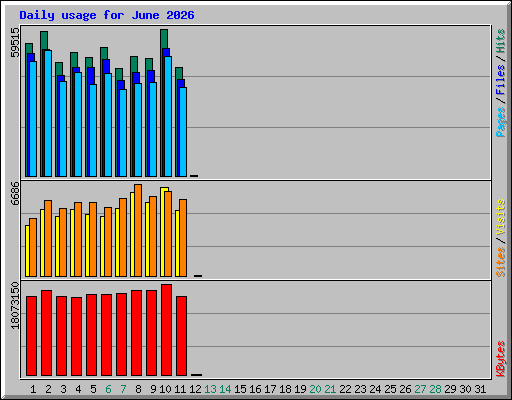The image size is (512, 400).
Task: Click day 24 on the axis
Action: click(x=375, y=389)
